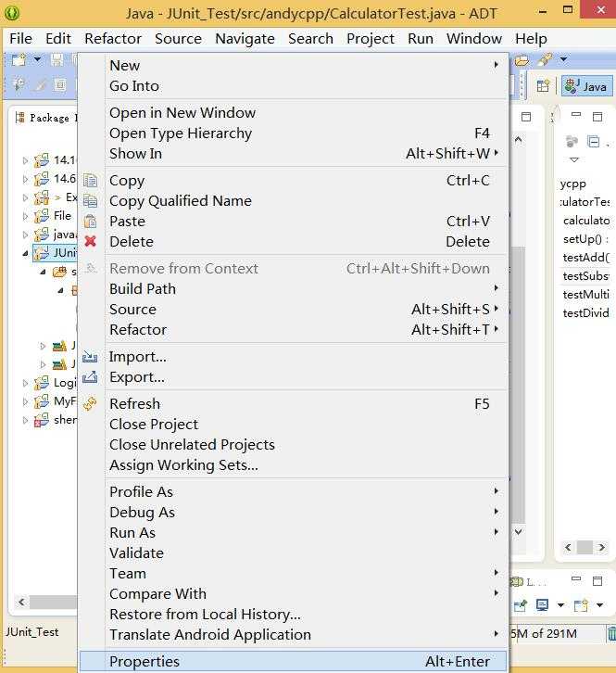Expand the File project node

coord(25,216)
